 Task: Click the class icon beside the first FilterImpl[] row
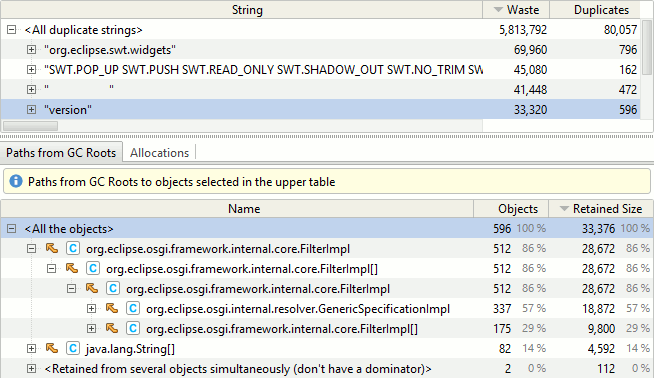pos(93,268)
